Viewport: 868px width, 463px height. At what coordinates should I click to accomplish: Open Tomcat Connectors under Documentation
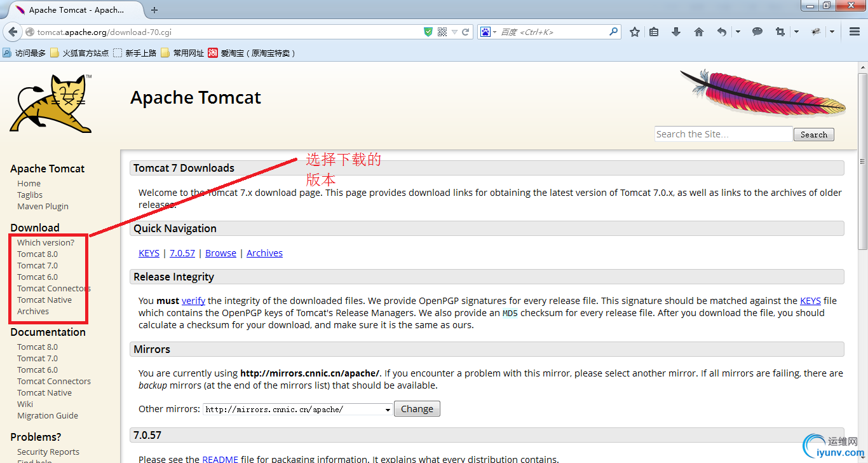(54, 381)
